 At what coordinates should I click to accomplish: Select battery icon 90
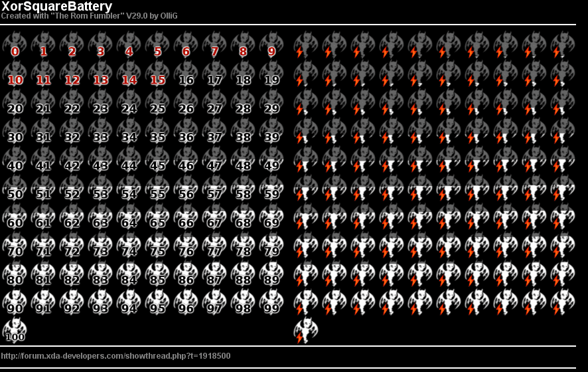15,302
